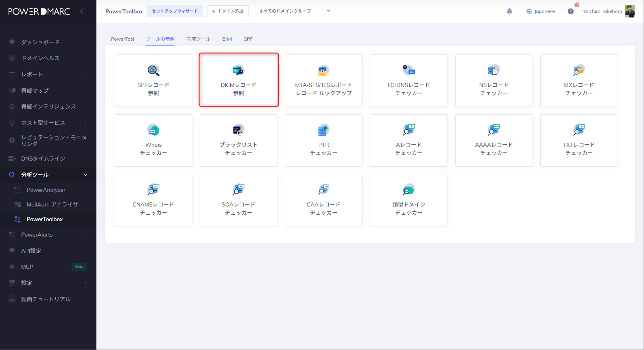Click the Japanese language label
The height and width of the screenshot is (350, 644).
click(x=545, y=11)
